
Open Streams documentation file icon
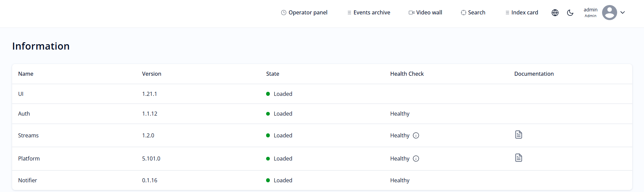click(518, 135)
